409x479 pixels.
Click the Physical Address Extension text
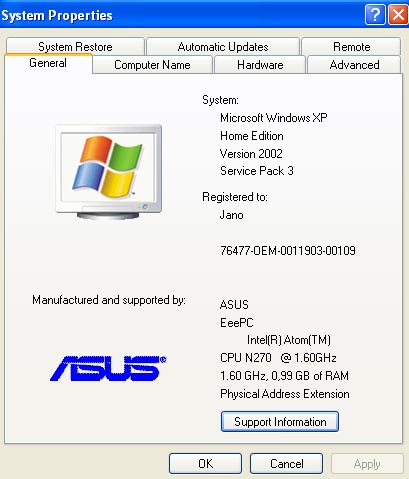[x=285, y=394]
